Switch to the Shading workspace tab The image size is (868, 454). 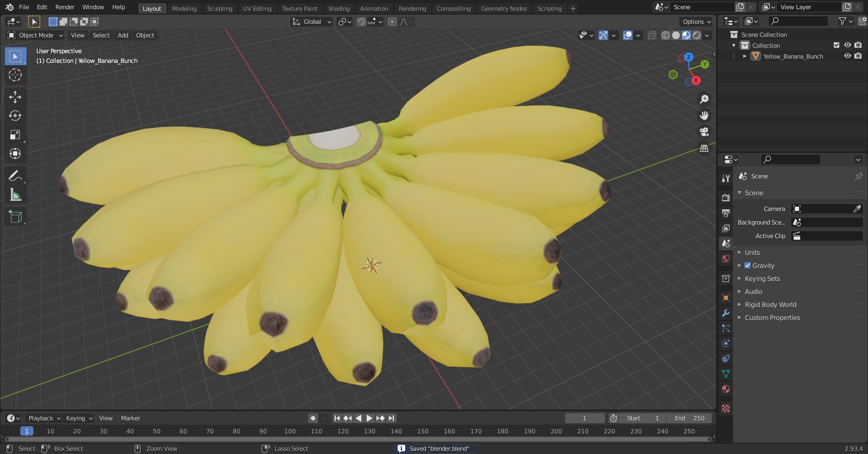(x=339, y=9)
